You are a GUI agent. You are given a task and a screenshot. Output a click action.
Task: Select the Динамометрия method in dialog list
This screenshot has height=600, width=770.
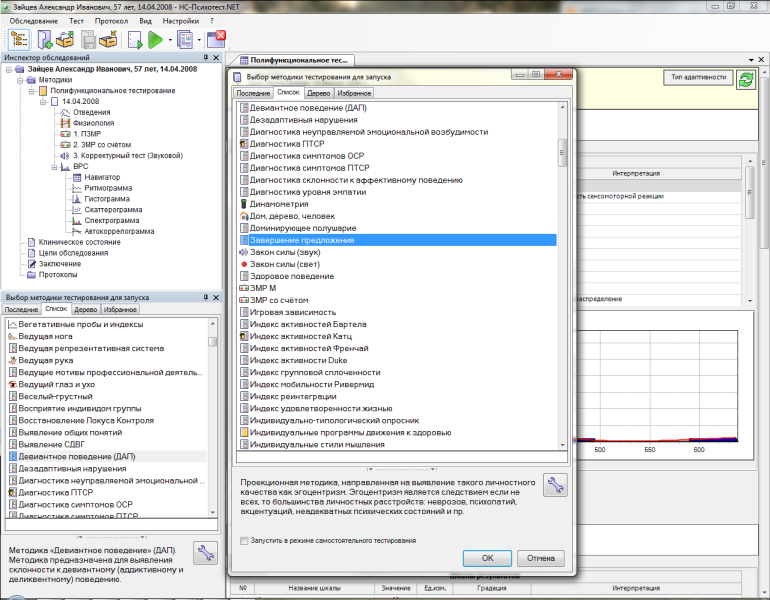(278, 203)
